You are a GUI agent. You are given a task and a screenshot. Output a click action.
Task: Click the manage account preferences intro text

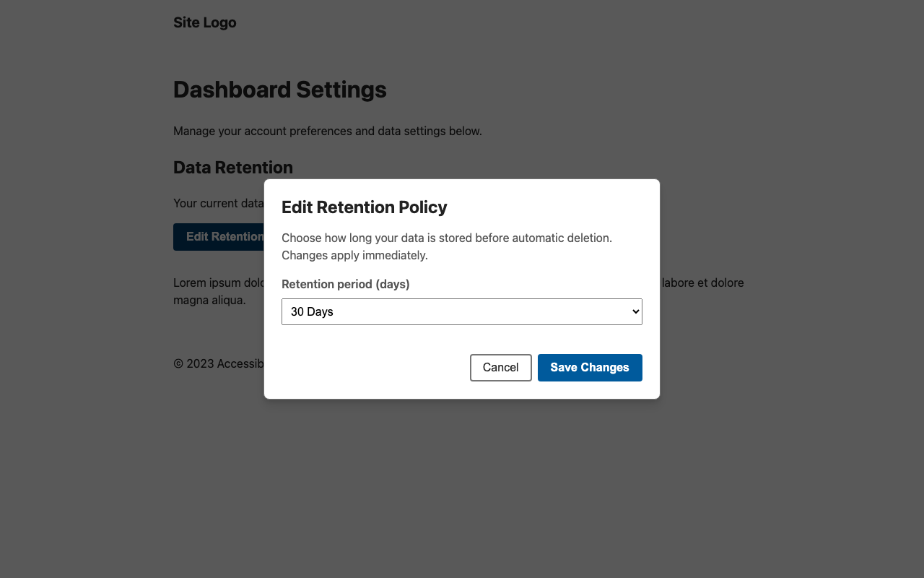pyautogui.click(x=327, y=131)
